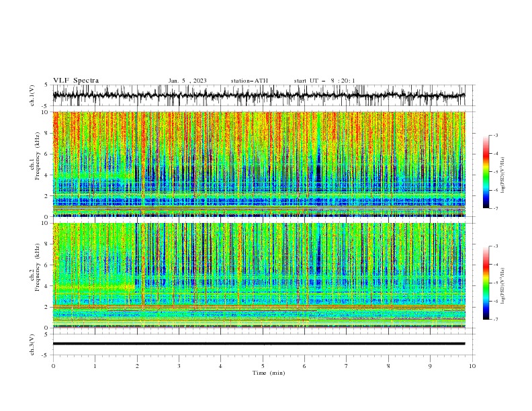Click time axis tick label "3"
This screenshot has width=532, height=411.
[179, 366]
